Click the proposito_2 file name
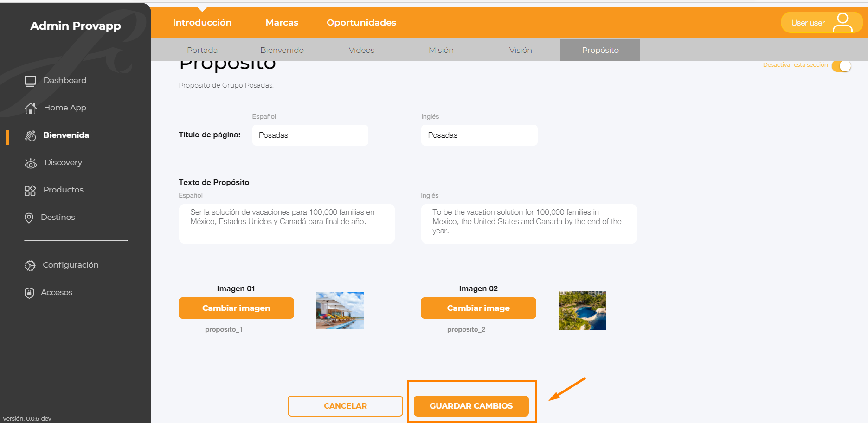Screen dimensions: 868x423 tap(466, 329)
